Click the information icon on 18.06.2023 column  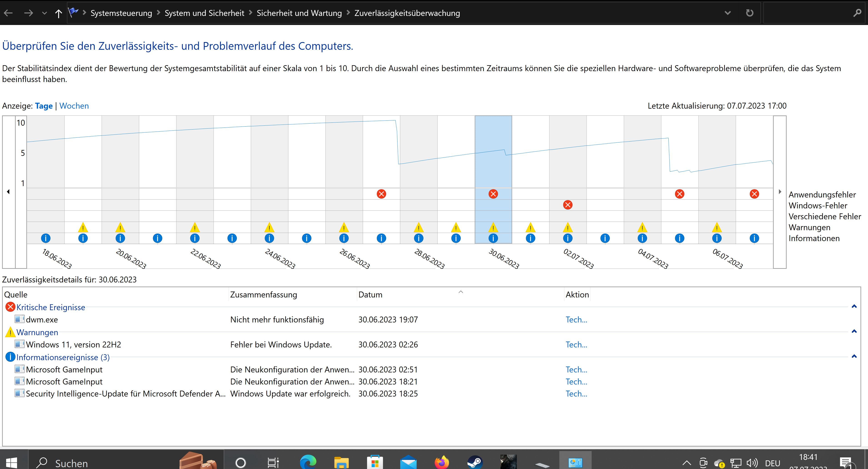[x=45, y=239]
